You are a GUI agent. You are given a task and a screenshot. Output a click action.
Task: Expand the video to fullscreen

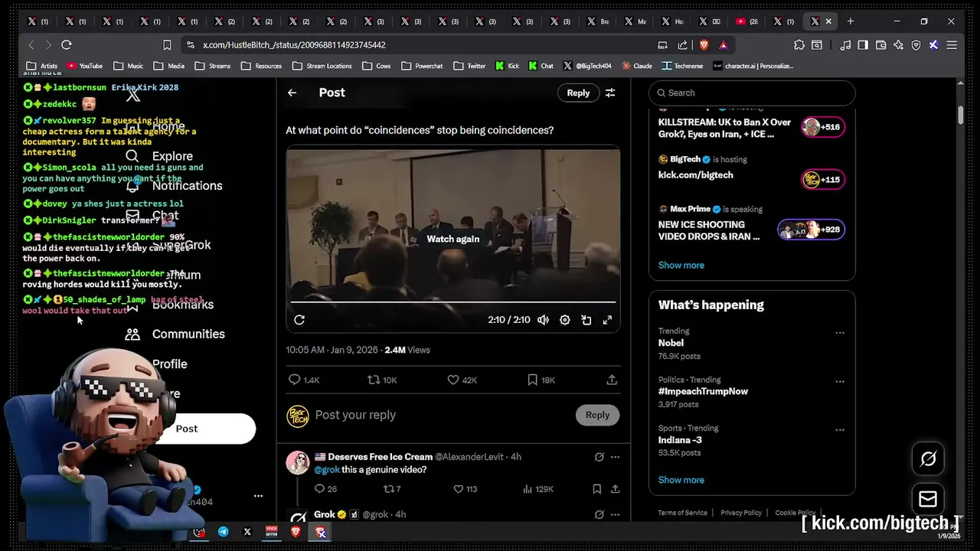[607, 320]
